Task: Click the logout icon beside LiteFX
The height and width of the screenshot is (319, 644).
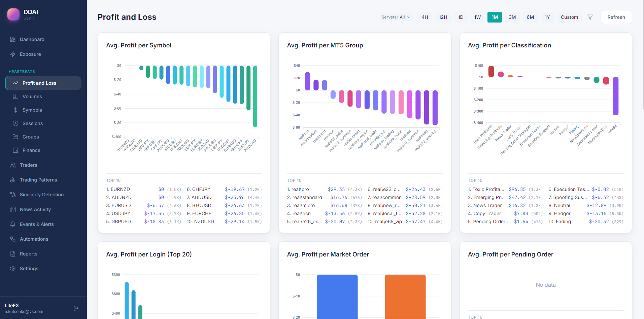Action: (x=76, y=308)
